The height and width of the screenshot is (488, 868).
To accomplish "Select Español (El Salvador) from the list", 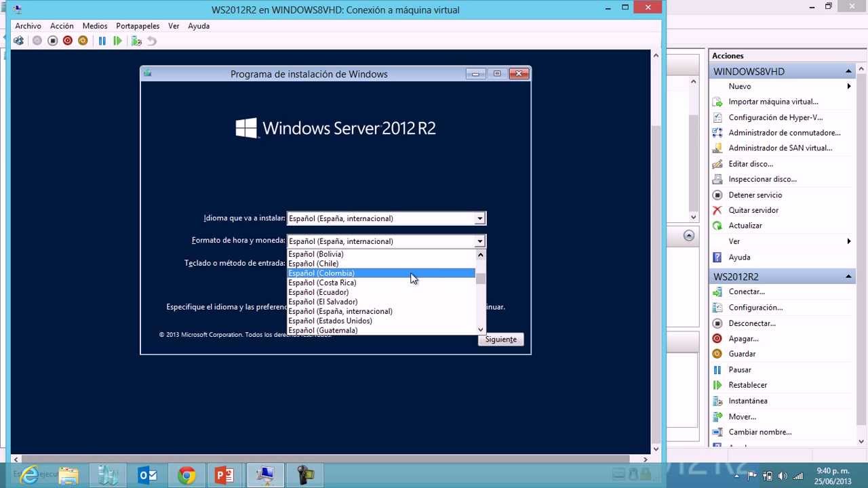I will 381,302.
